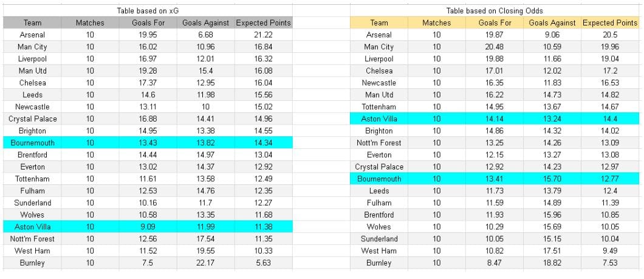The height and width of the screenshot is (279, 644).
Task: Click the yellow Expected Points header cell
Action: [x=610, y=22]
